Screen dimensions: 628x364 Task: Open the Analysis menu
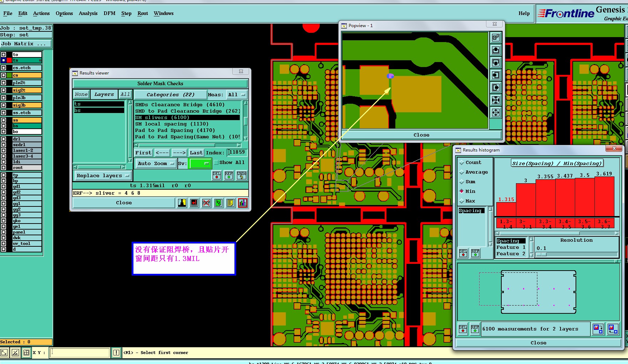pyautogui.click(x=88, y=14)
